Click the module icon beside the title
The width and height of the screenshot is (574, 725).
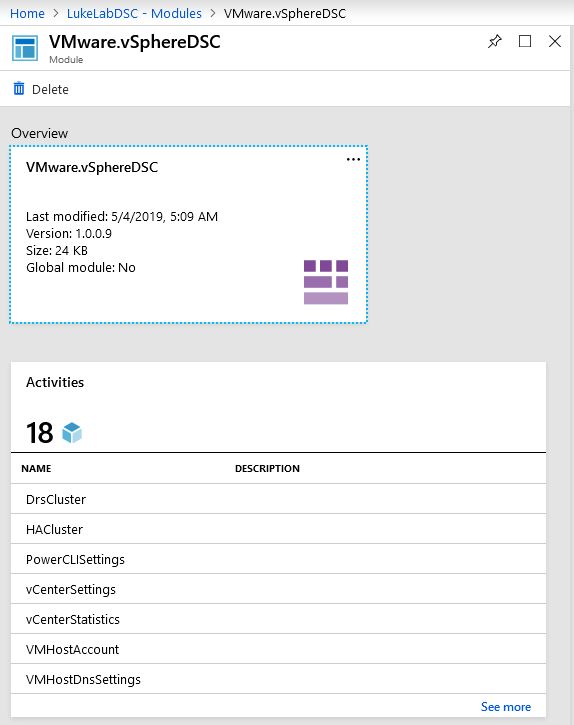[x=25, y=48]
